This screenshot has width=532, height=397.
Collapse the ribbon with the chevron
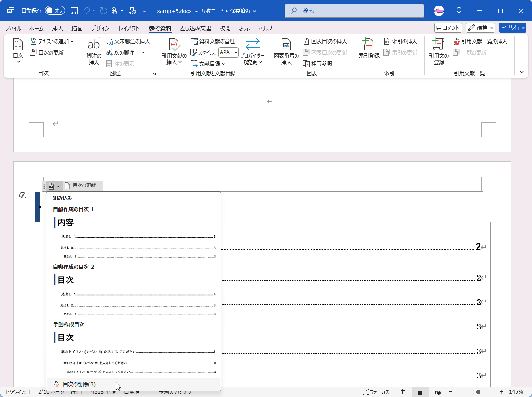click(521, 72)
